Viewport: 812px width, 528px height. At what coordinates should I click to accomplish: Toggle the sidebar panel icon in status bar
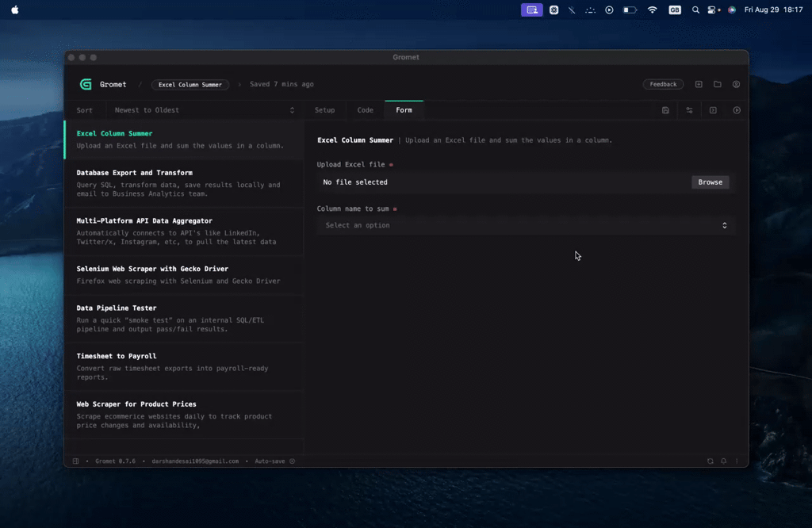[76, 461]
